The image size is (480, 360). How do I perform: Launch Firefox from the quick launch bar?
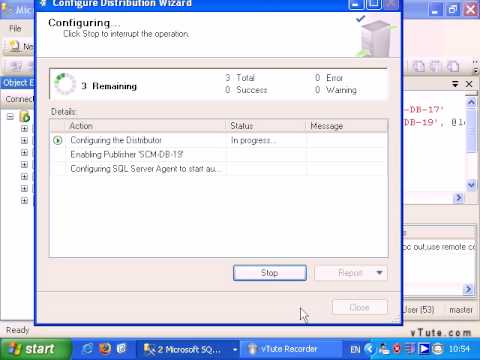click(x=105, y=349)
